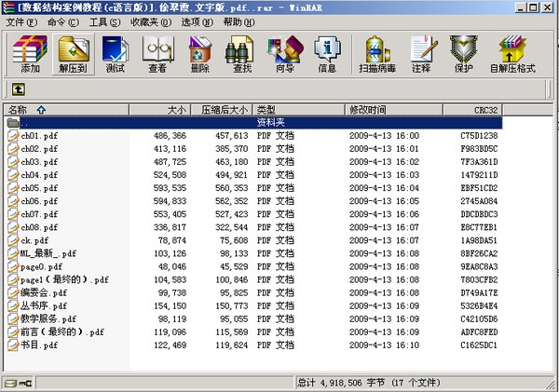This screenshot has height=392, width=559.
Task: Click the 资料夹 label of parent row
Action: click(x=271, y=123)
